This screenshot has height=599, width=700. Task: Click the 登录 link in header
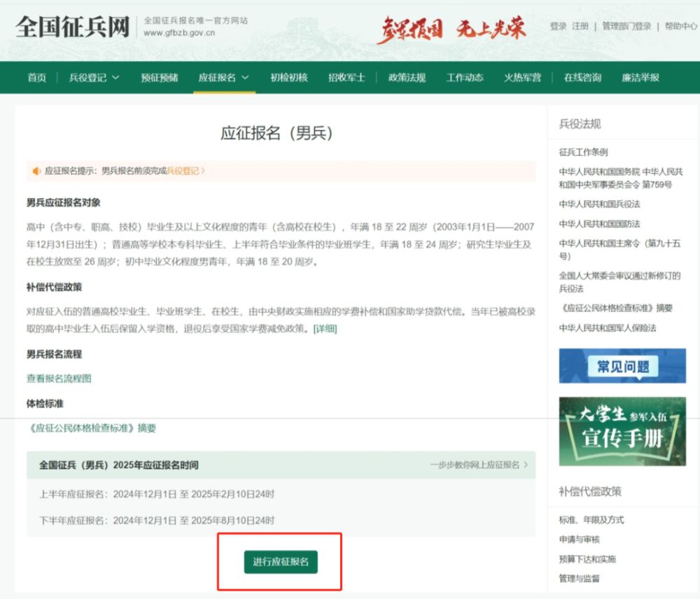[558, 27]
